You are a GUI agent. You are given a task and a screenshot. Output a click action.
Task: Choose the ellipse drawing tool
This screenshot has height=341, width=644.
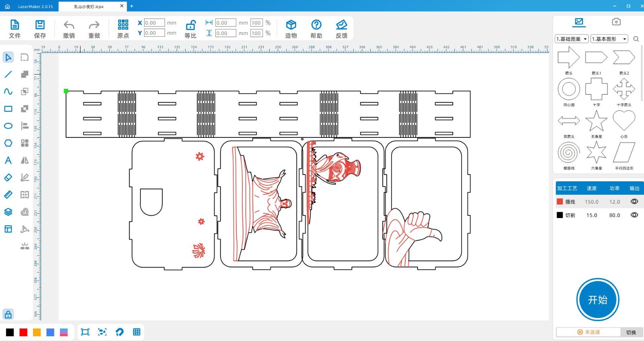(x=8, y=126)
